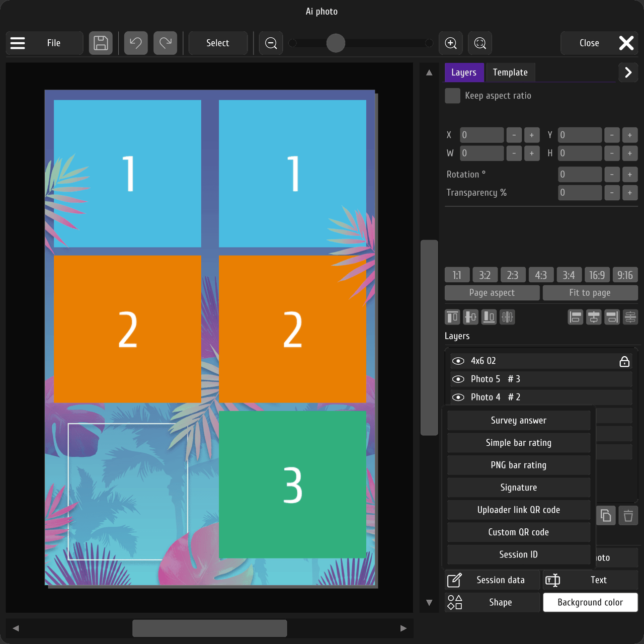Click the align bottom edges icon
Viewport: 644px width, 644px height.
489,317
